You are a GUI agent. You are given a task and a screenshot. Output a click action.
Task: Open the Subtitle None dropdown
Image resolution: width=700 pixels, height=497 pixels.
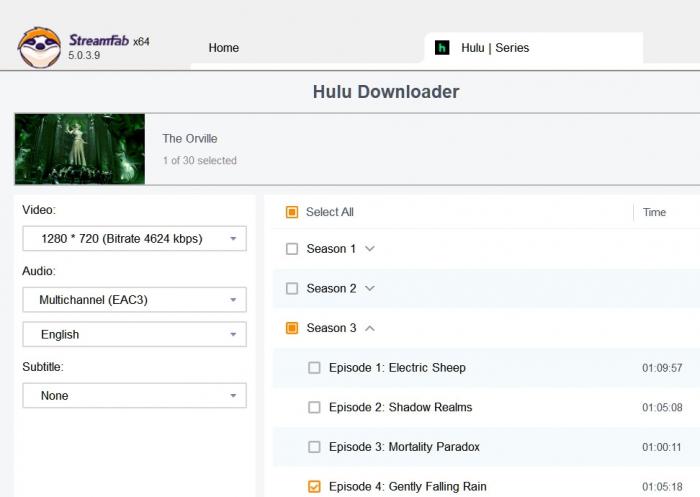pos(134,396)
